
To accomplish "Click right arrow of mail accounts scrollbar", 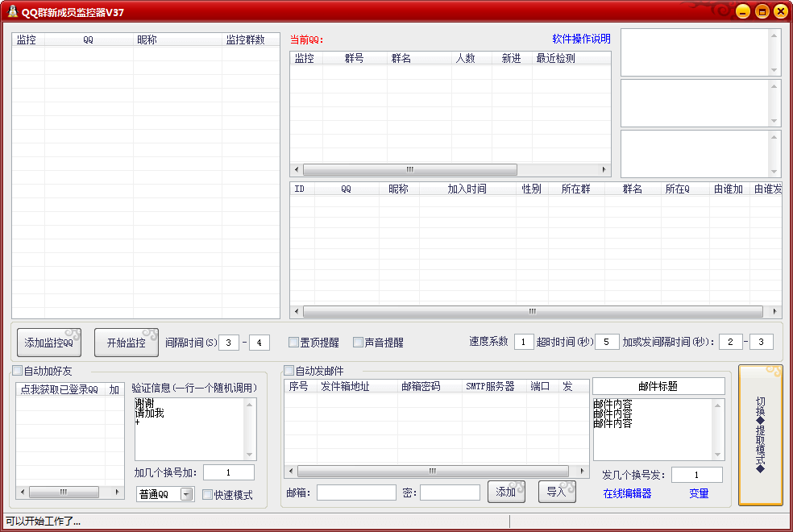I will click(582, 471).
